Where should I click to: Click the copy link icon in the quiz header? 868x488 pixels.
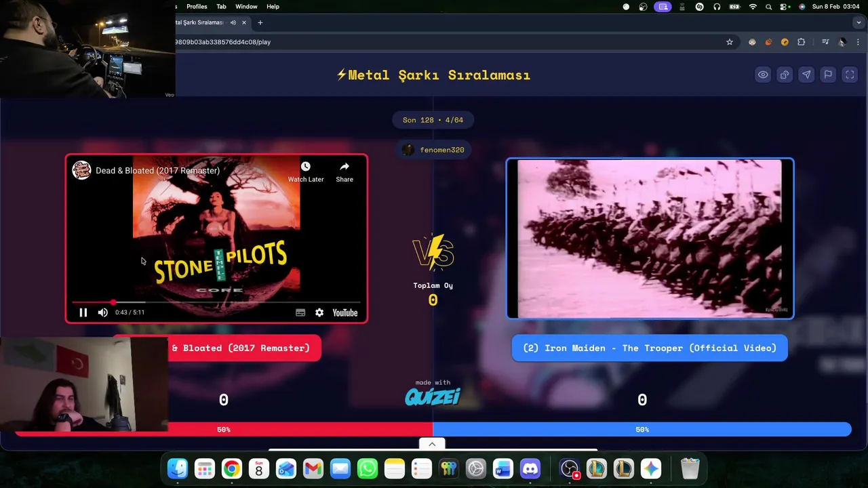[x=785, y=75]
